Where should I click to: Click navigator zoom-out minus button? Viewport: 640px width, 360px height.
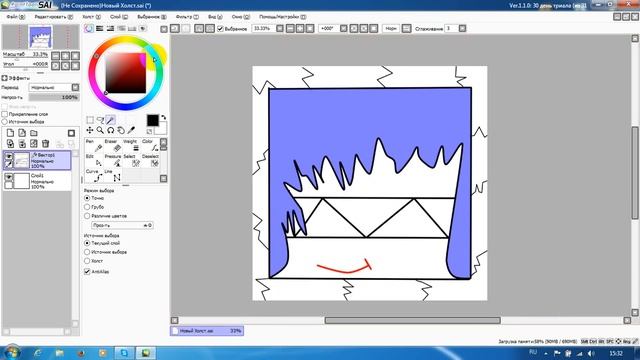click(x=56, y=56)
